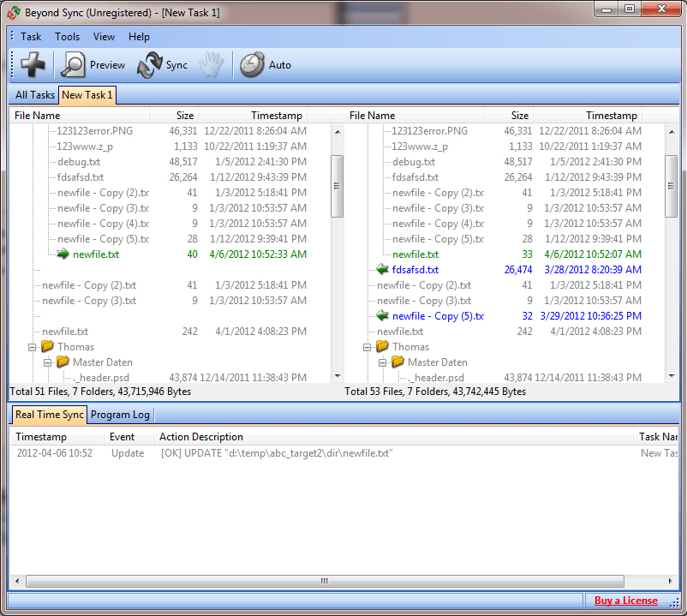Click right pane scrollbar thumb

(671, 186)
